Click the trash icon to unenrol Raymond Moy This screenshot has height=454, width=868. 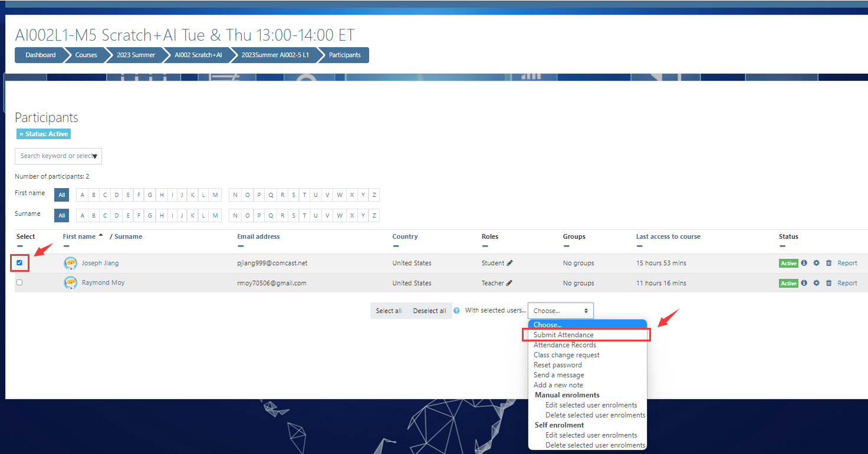tap(828, 283)
